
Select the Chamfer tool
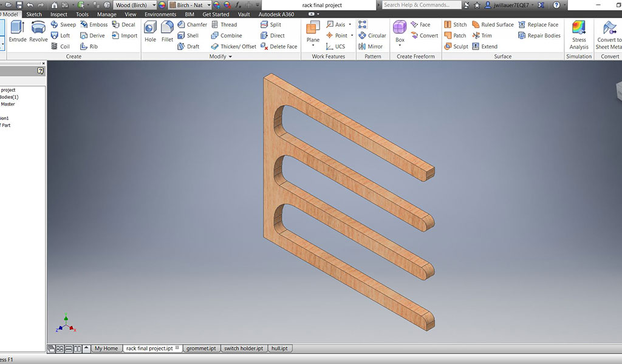[192, 24]
